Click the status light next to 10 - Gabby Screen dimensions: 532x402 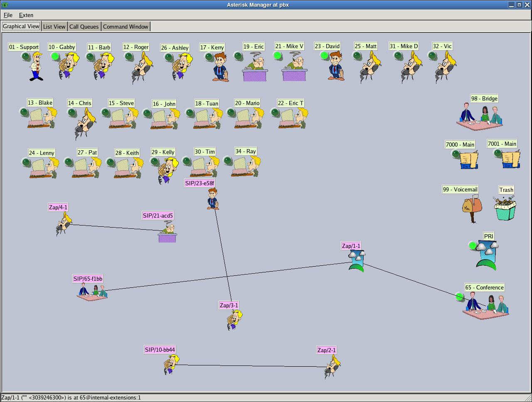click(55, 56)
